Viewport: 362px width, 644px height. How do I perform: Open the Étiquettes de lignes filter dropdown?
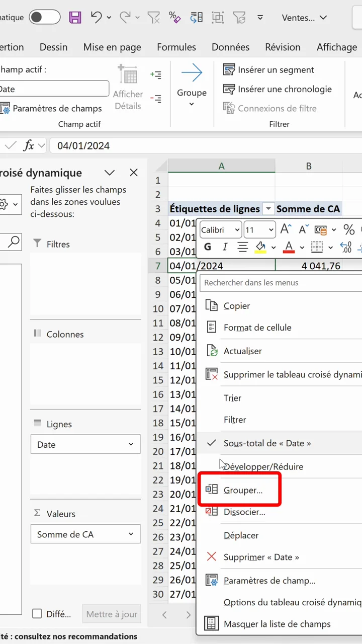[268, 209]
